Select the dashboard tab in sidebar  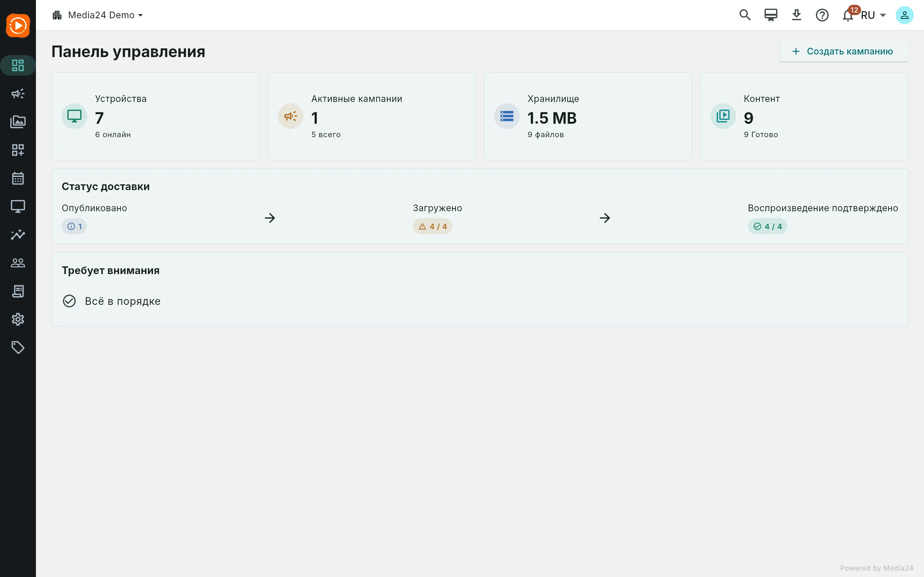pyautogui.click(x=18, y=65)
